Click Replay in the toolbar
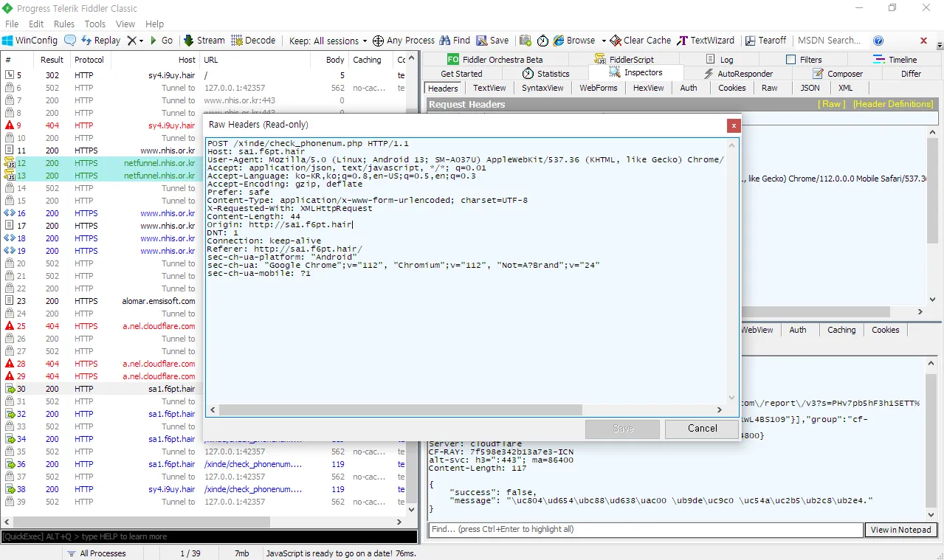This screenshot has width=944, height=560. (100, 41)
